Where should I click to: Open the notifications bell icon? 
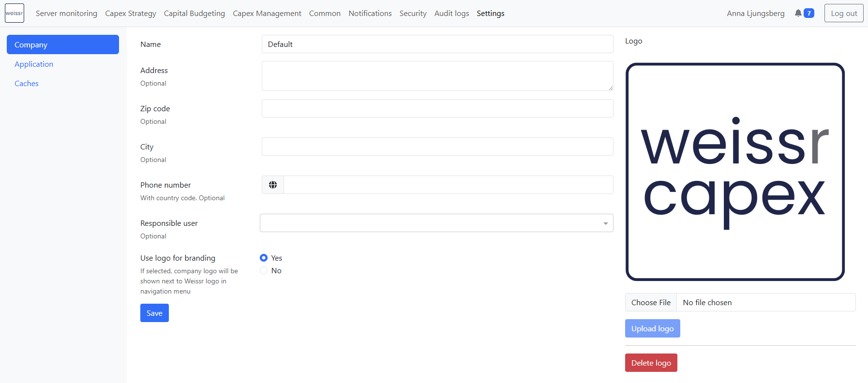point(798,13)
